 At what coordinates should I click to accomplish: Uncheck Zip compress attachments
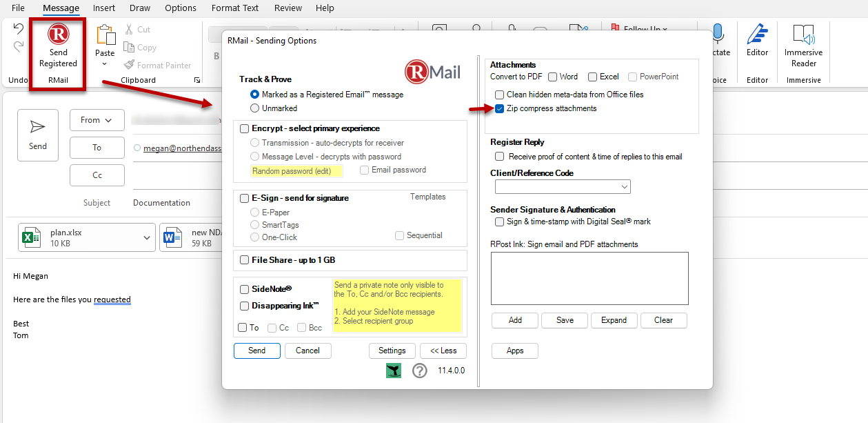[x=499, y=108]
